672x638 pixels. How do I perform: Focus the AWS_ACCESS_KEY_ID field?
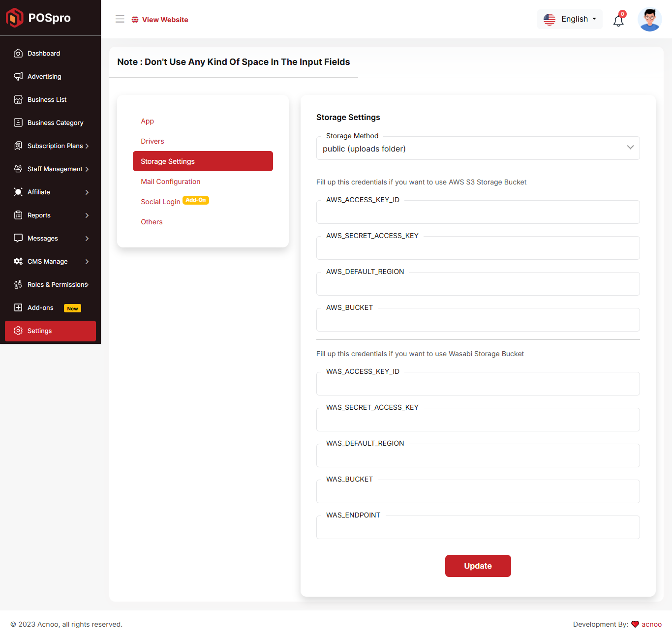478,212
